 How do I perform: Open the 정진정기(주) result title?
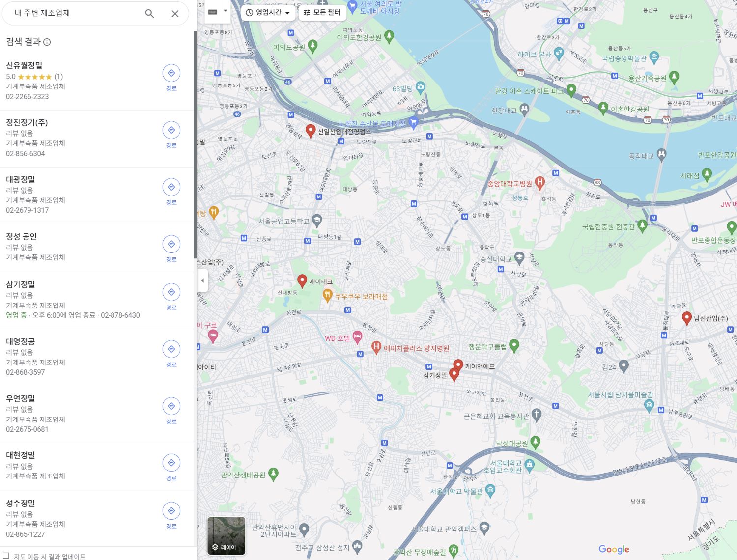click(x=27, y=122)
